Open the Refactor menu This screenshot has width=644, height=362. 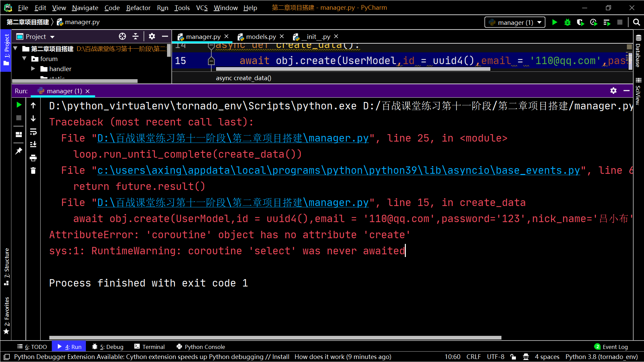[138, 7]
